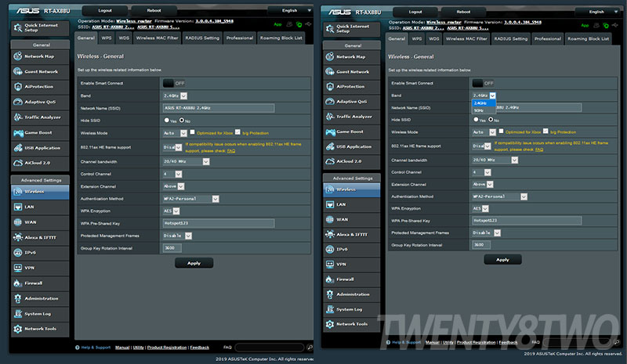Select Hide SSID Yes in left window

pos(167,120)
